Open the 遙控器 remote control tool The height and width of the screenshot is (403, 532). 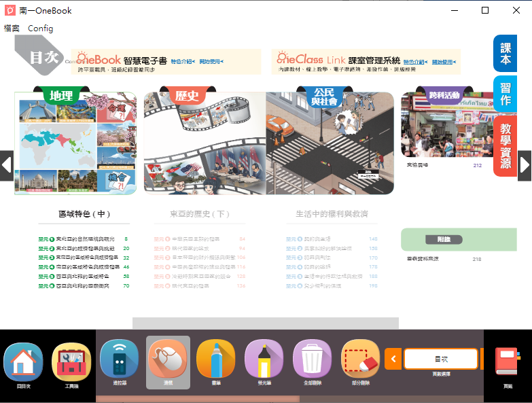[x=120, y=359]
